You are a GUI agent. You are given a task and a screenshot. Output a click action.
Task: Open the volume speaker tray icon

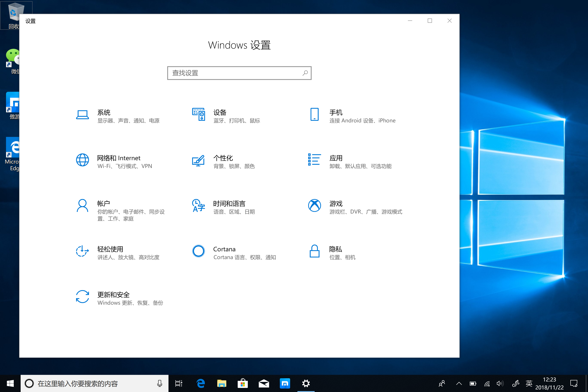[x=500, y=383]
